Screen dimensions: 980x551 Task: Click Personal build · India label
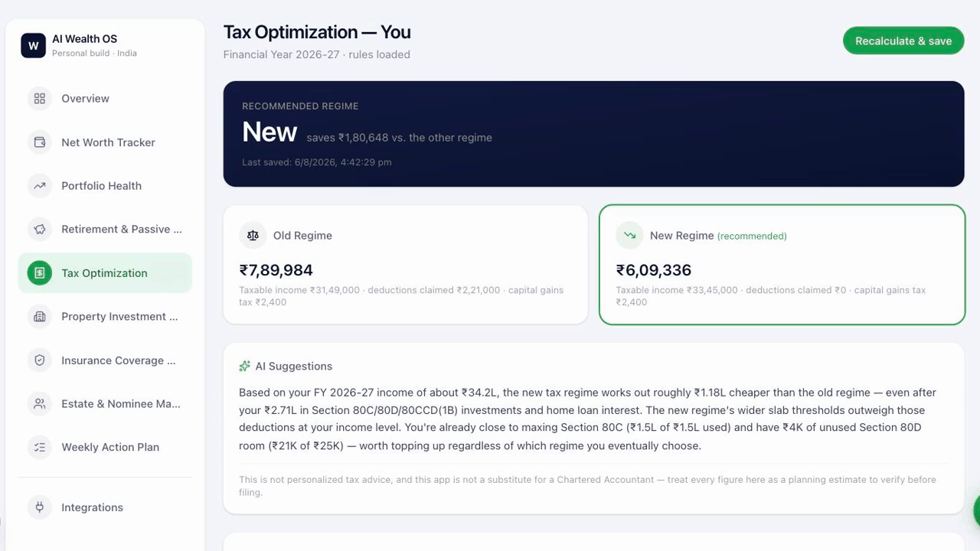tap(94, 54)
